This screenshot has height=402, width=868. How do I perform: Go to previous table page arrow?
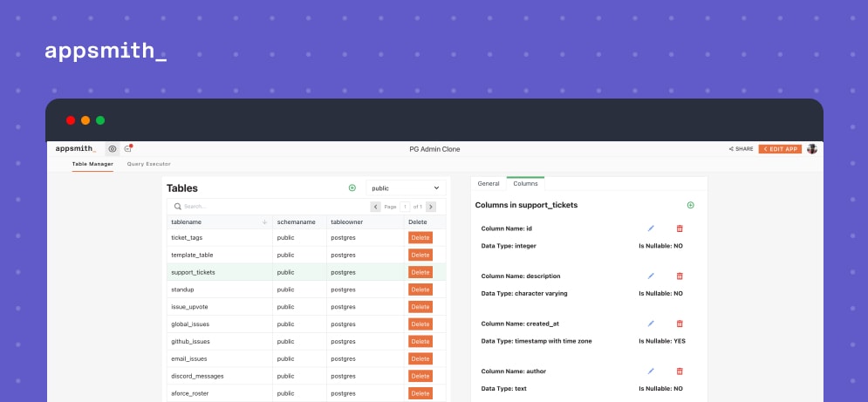click(x=375, y=207)
